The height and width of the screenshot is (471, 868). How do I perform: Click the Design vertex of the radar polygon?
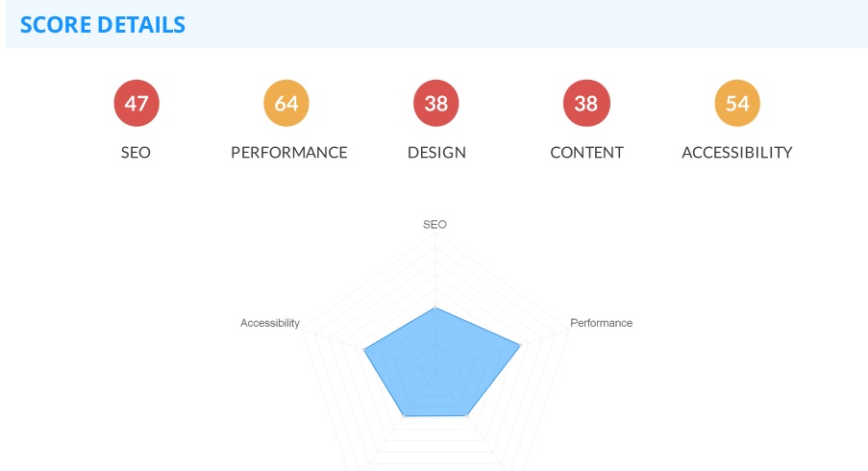click(467, 415)
